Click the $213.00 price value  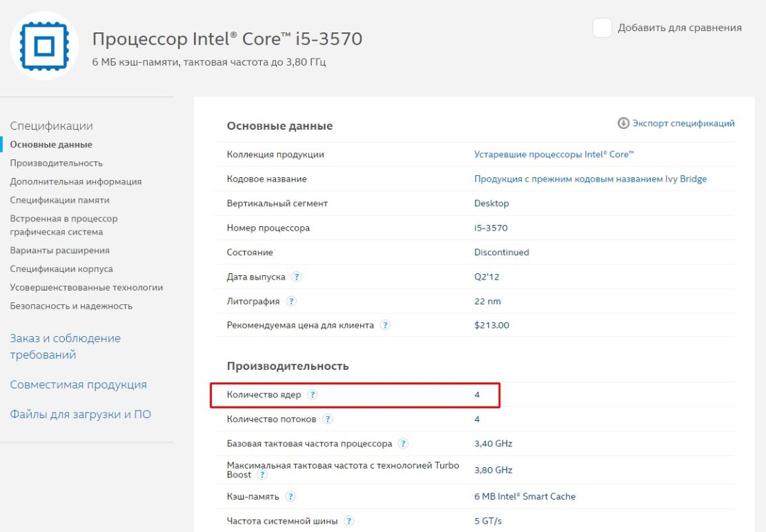[491, 325]
